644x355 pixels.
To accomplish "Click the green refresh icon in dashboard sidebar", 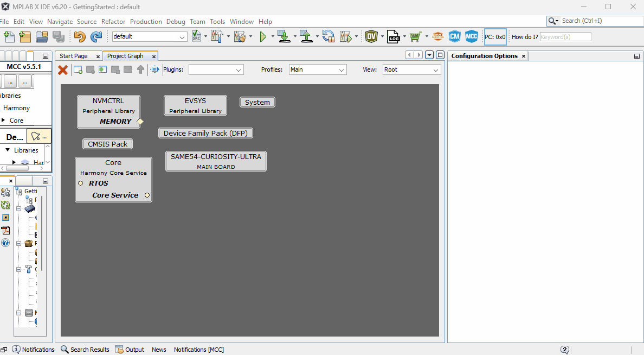I will 5,205.
